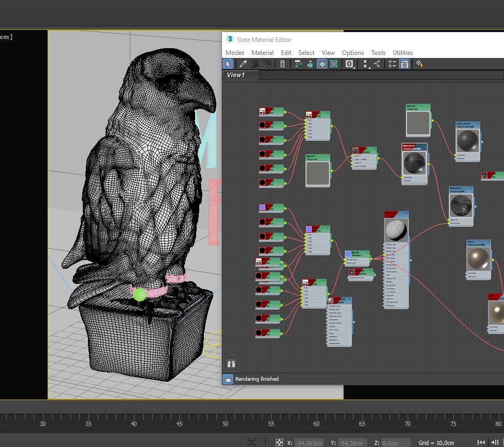Toggle the selection lock icon in status bar
The width and height of the screenshot is (504, 447).
265,442
